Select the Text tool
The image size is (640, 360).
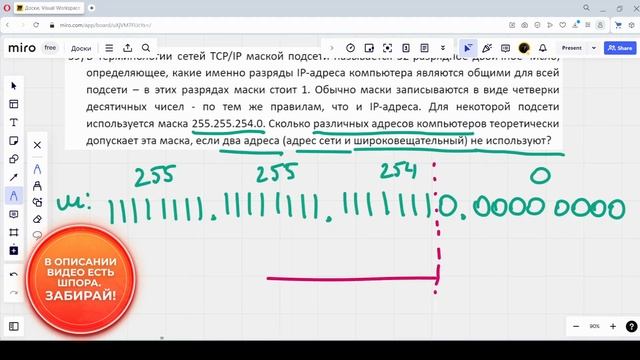[x=13, y=122]
